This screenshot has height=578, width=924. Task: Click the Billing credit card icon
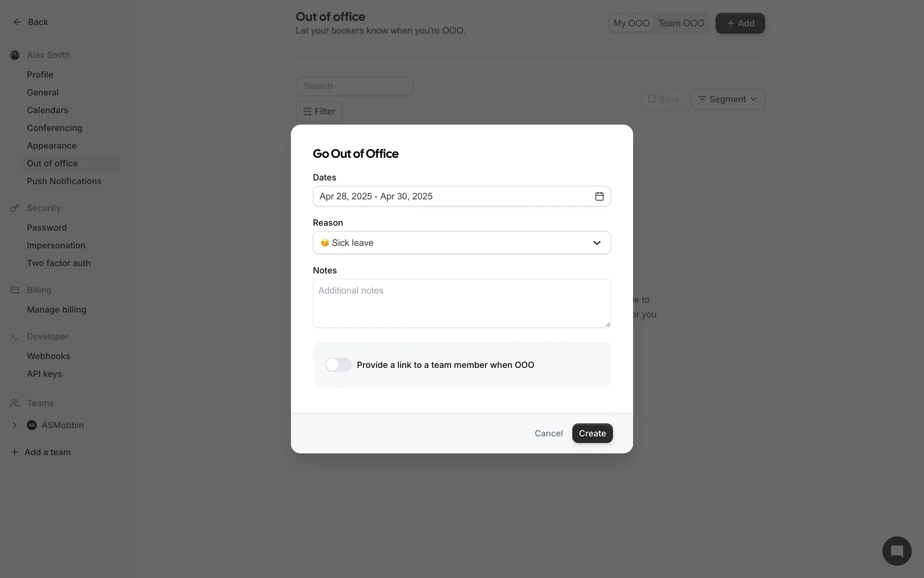15,290
